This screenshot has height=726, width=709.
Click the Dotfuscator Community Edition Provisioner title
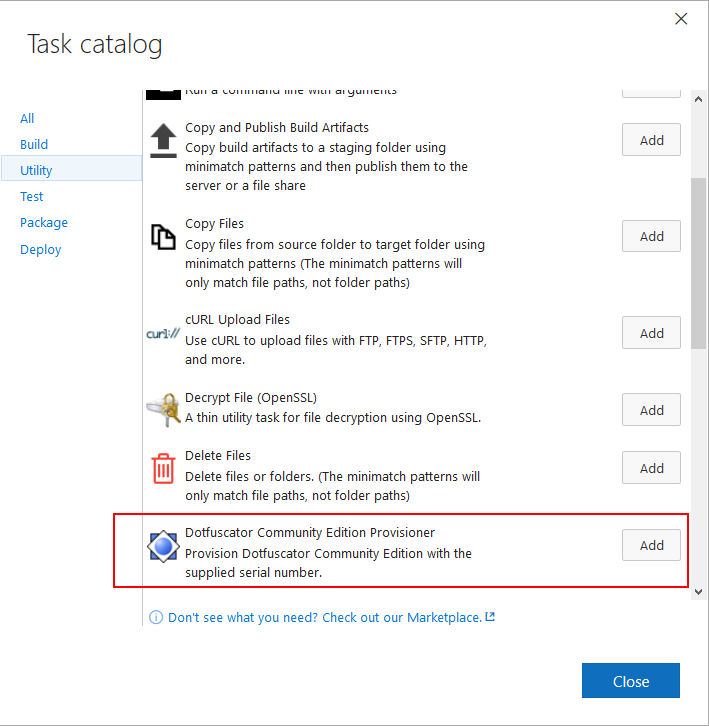click(x=310, y=532)
